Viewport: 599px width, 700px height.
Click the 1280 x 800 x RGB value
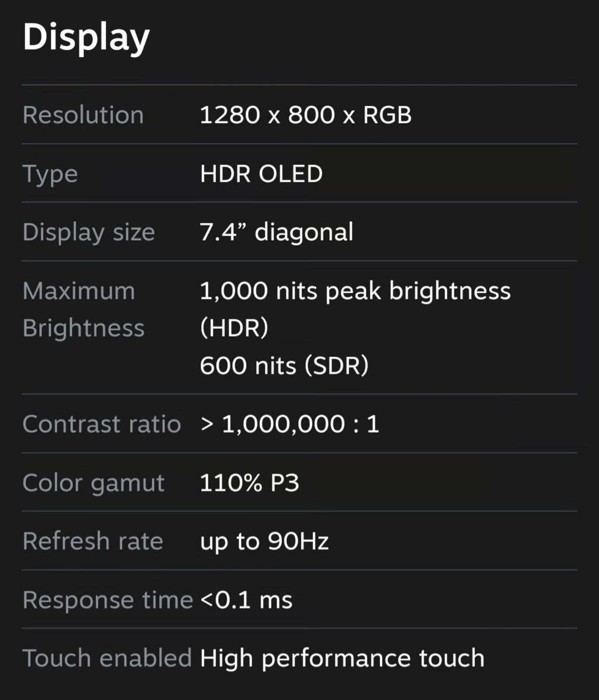pyautogui.click(x=305, y=115)
